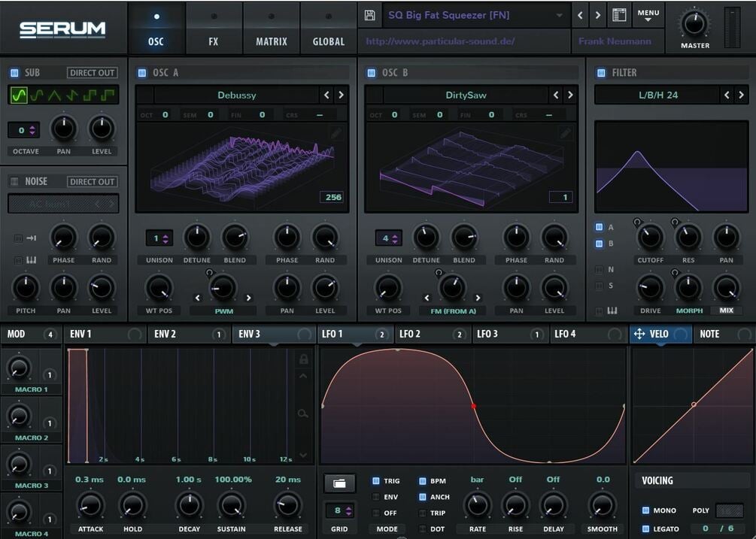The width and height of the screenshot is (756, 539).
Task: Toggle OSC A enable switch
Action: tap(141, 73)
